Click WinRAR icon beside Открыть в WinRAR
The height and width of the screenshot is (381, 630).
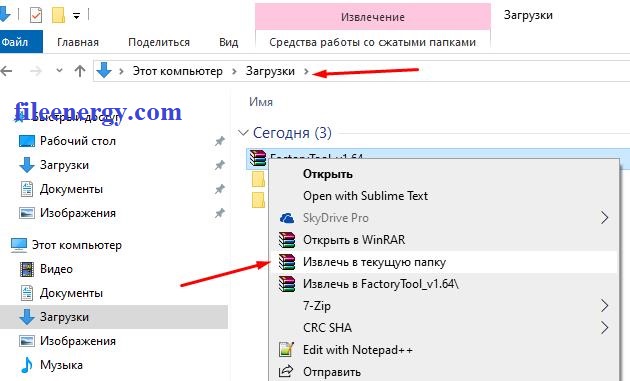click(x=287, y=240)
